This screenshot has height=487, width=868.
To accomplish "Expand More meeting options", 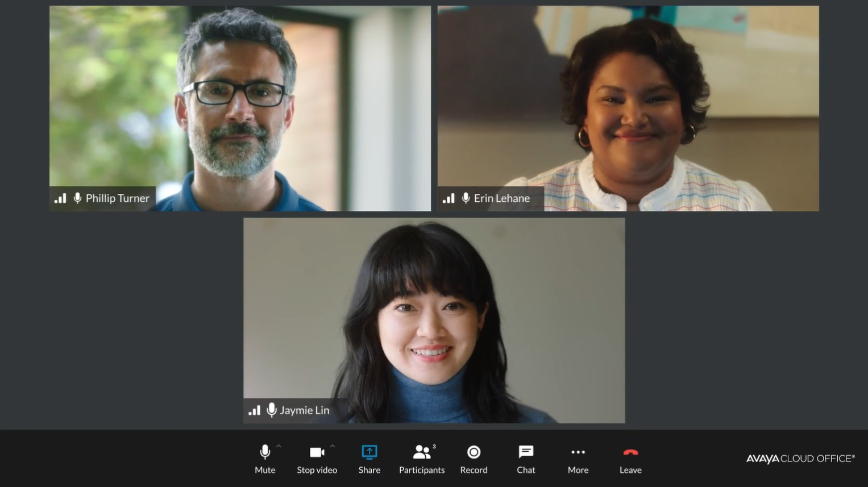I will (x=578, y=459).
